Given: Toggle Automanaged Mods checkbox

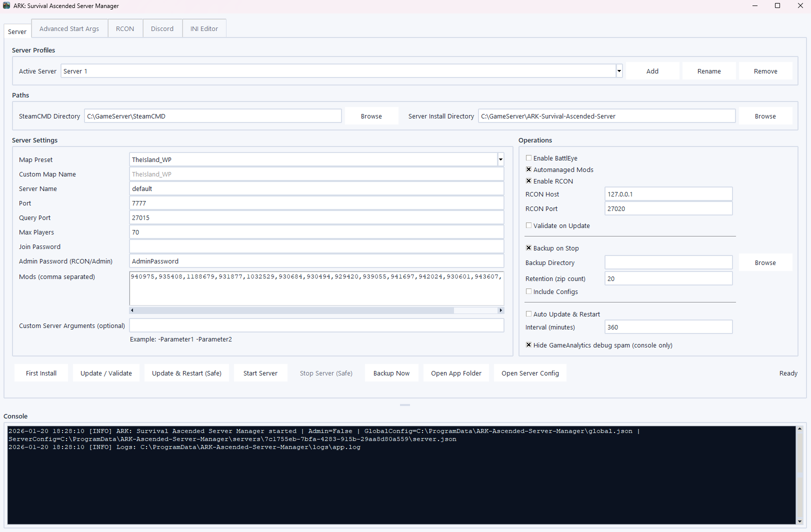Looking at the screenshot, I should [528, 169].
